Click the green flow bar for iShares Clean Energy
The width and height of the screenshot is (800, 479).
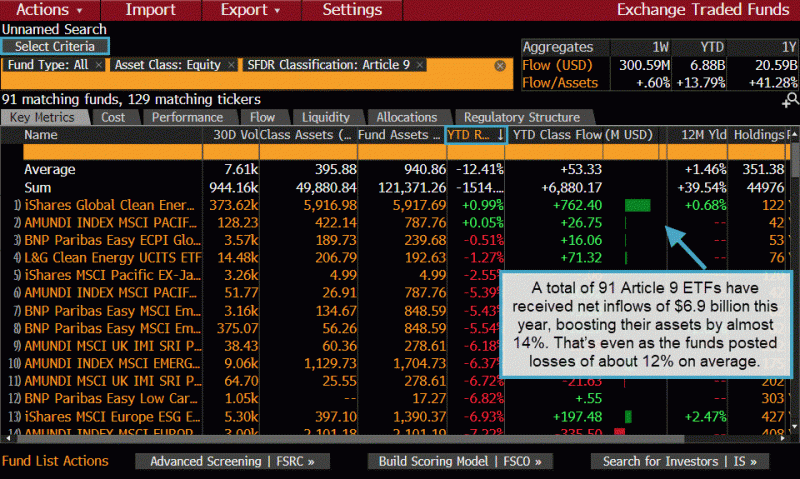click(x=638, y=206)
